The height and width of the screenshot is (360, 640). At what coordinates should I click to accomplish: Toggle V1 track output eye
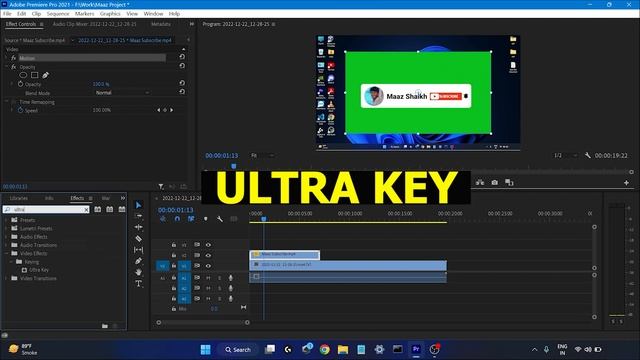pyautogui.click(x=208, y=266)
